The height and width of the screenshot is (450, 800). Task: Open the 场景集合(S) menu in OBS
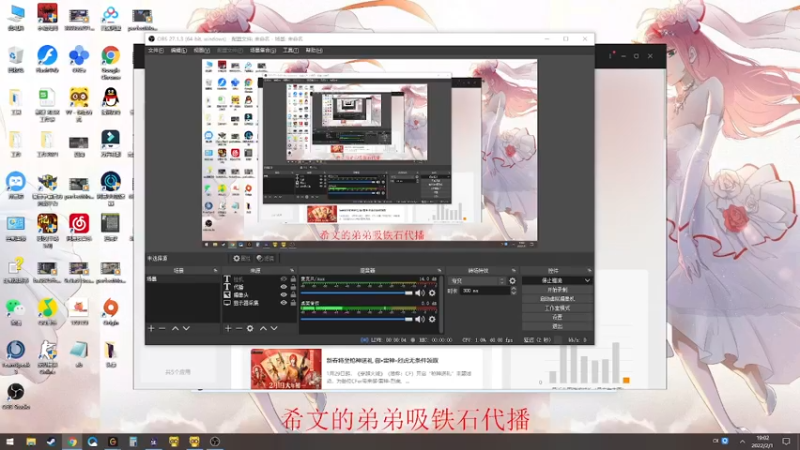(263, 51)
